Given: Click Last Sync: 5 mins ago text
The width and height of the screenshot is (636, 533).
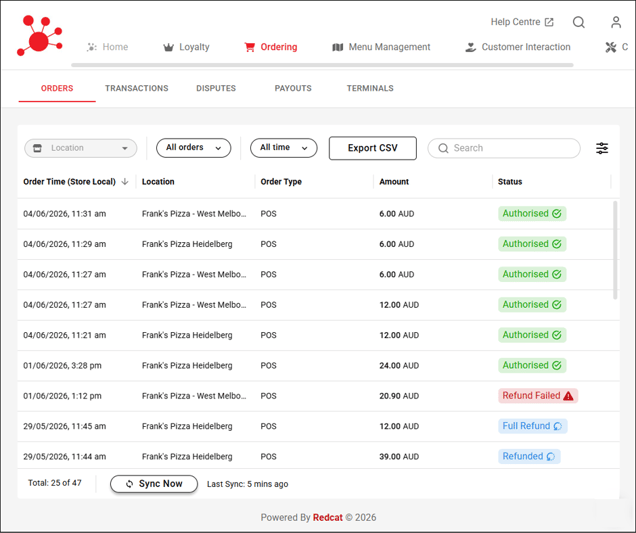Looking at the screenshot, I should (247, 484).
